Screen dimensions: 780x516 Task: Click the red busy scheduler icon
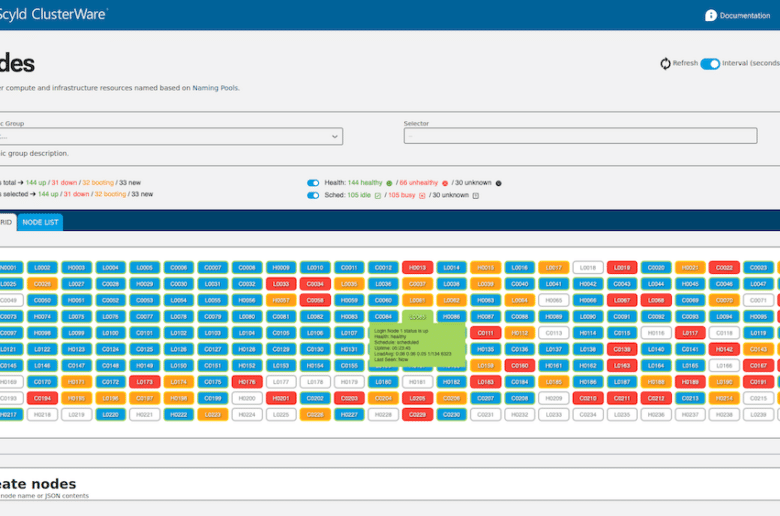(422, 196)
